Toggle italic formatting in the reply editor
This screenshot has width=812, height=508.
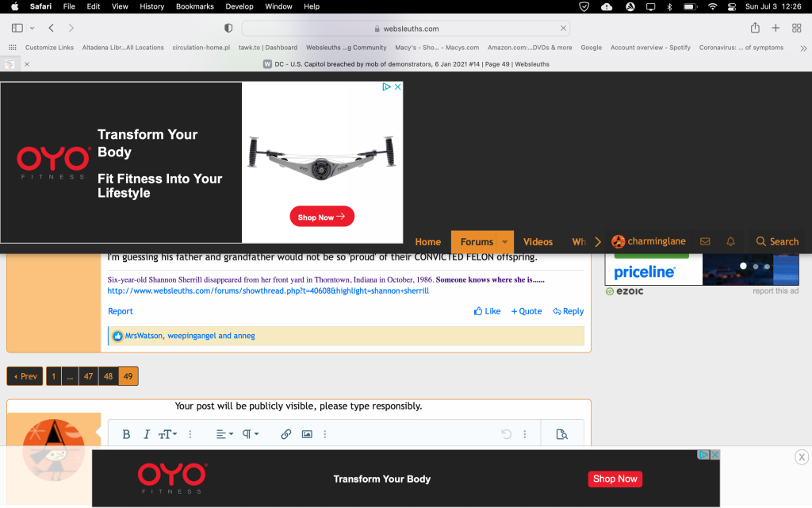(147, 434)
